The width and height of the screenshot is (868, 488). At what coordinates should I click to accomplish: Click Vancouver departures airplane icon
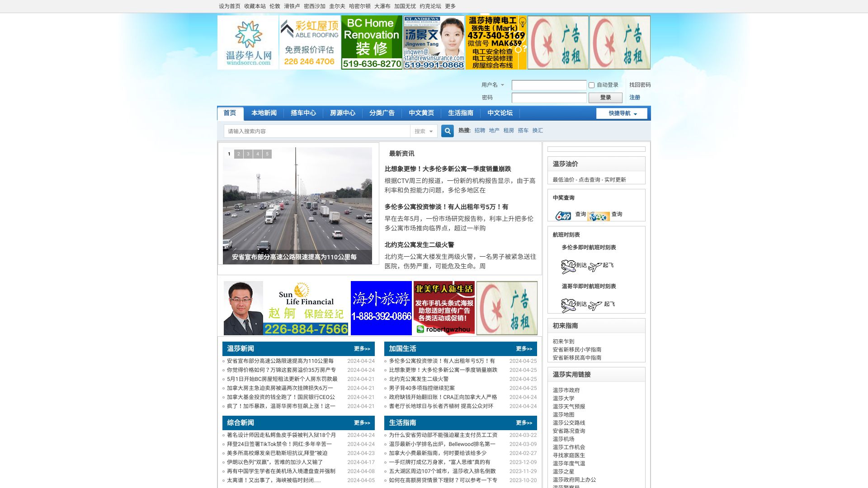coord(595,305)
